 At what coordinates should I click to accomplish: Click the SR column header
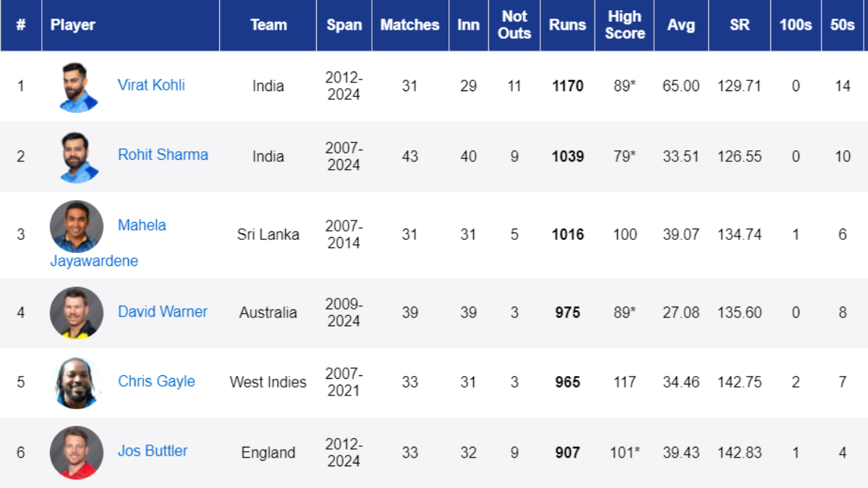tap(739, 25)
